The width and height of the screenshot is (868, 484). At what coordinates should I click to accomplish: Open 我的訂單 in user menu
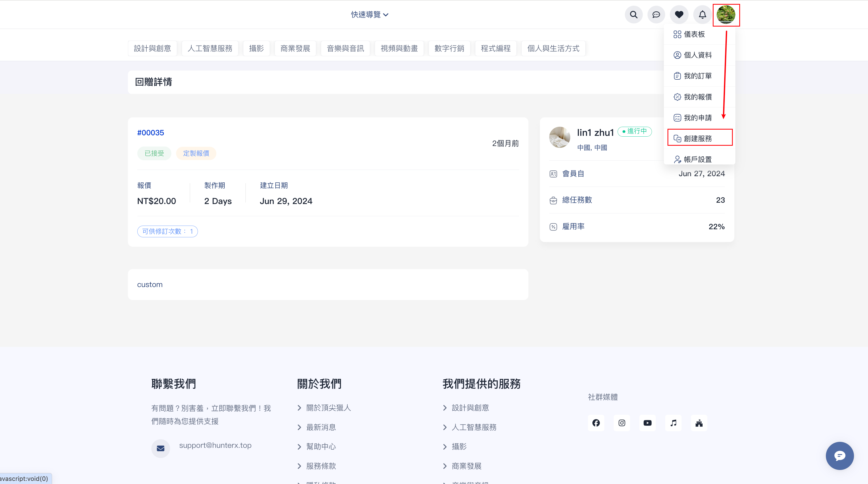coord(697,76)
